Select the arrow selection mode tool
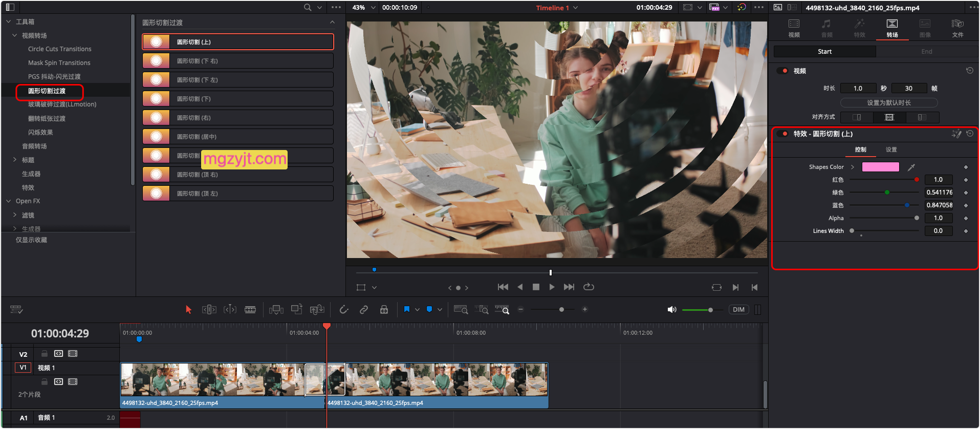 tap(188, 310)
